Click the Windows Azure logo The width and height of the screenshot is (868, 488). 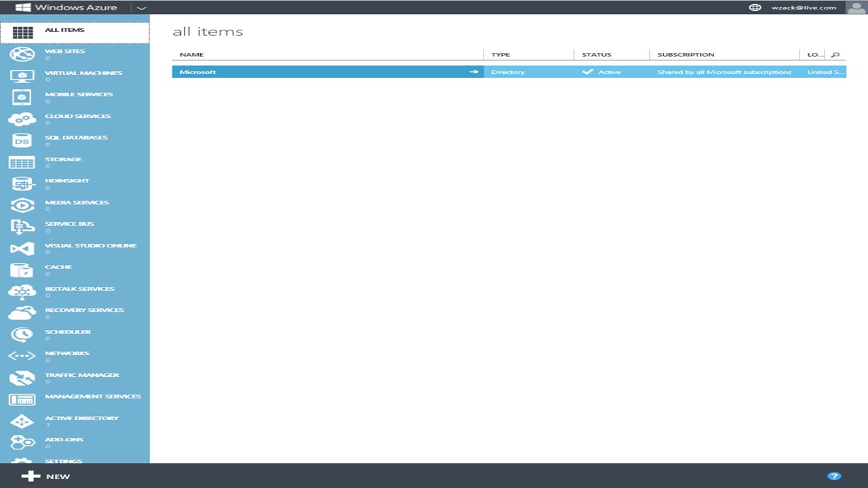point(66,7)
